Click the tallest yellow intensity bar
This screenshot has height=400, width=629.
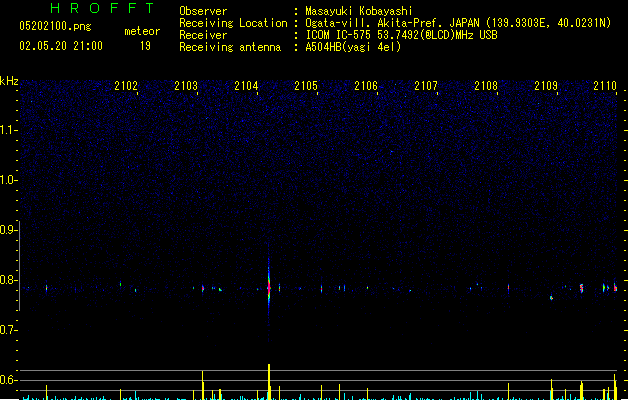269,382
